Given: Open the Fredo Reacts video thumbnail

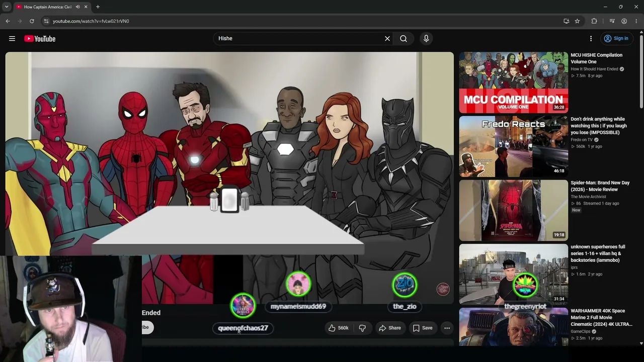Looking at the screenshot, I should point(513,146).
